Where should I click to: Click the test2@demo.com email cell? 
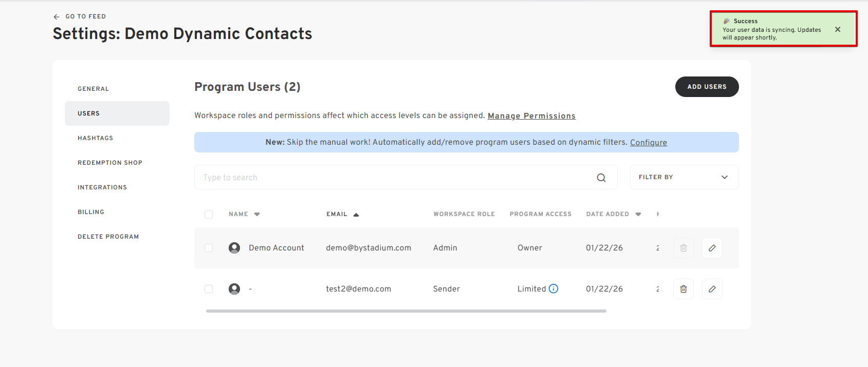(359, 289)
